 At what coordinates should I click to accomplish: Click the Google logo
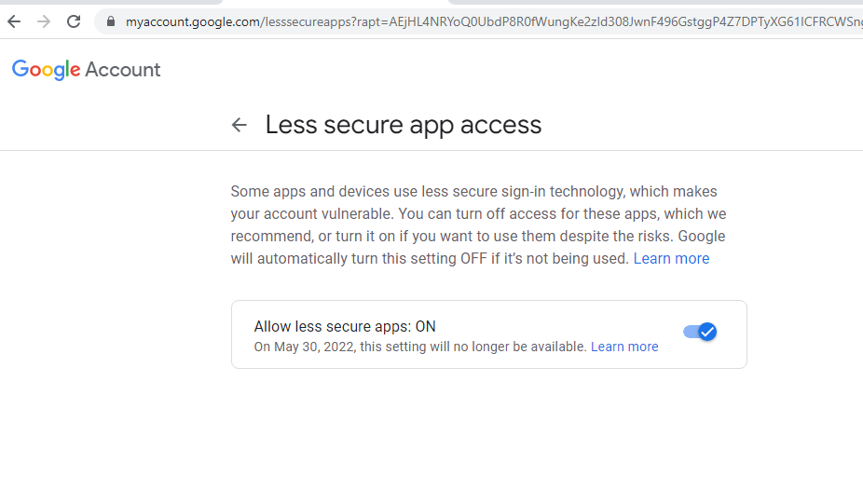coord(47,70)
